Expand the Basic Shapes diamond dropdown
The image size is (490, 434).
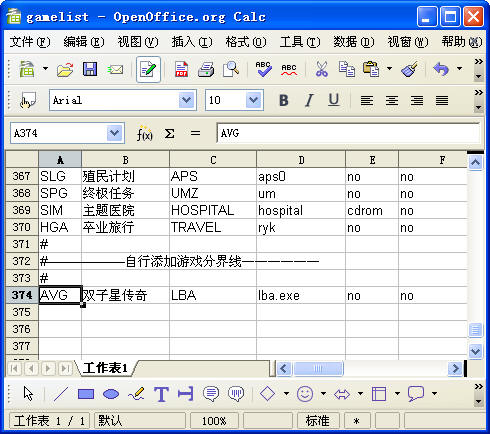coord(286,394)
